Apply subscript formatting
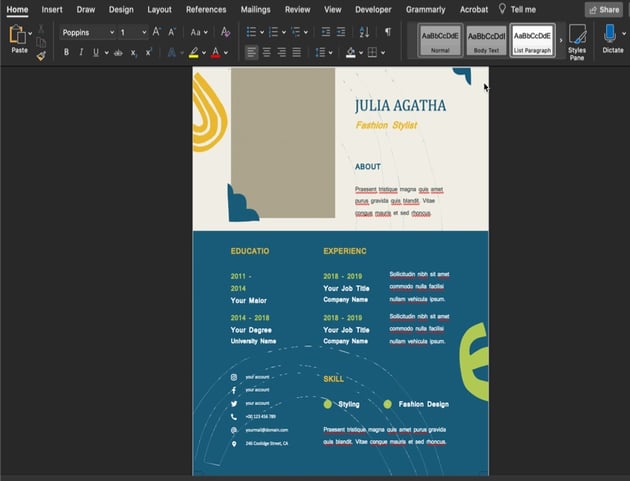The image size is (630, 481). (133, 53)
